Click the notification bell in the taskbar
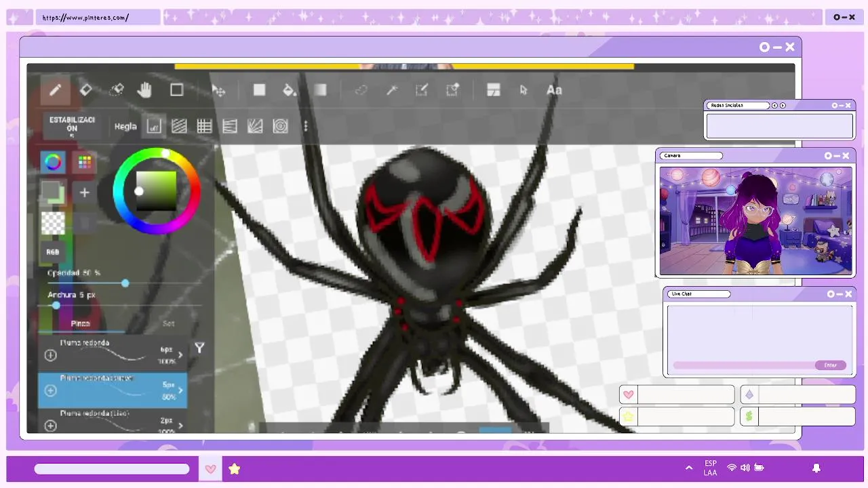The height and width of the screenshot is (488, 868). pyautogui.click(x=816, y=468)
